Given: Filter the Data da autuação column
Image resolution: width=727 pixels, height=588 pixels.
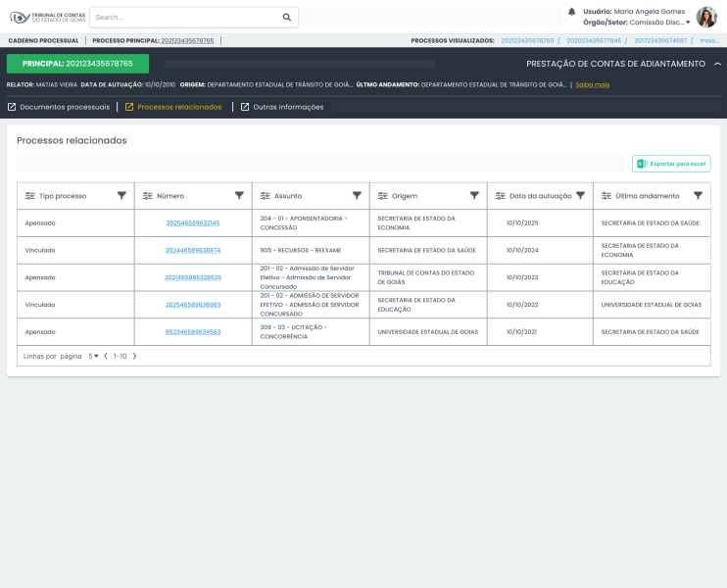Looking at the screenshot, I should click(x=580, y=196).
